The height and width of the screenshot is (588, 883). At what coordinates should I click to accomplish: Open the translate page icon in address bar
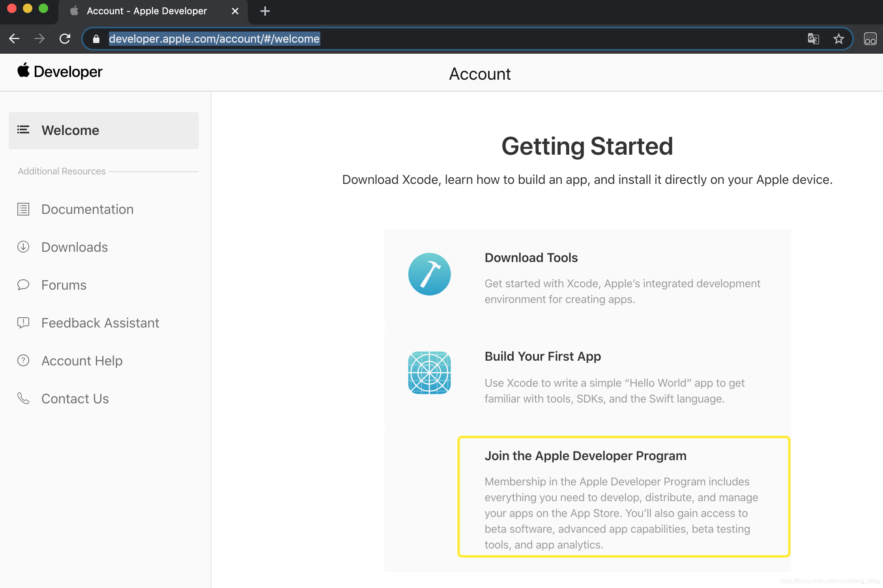(813, 39)
